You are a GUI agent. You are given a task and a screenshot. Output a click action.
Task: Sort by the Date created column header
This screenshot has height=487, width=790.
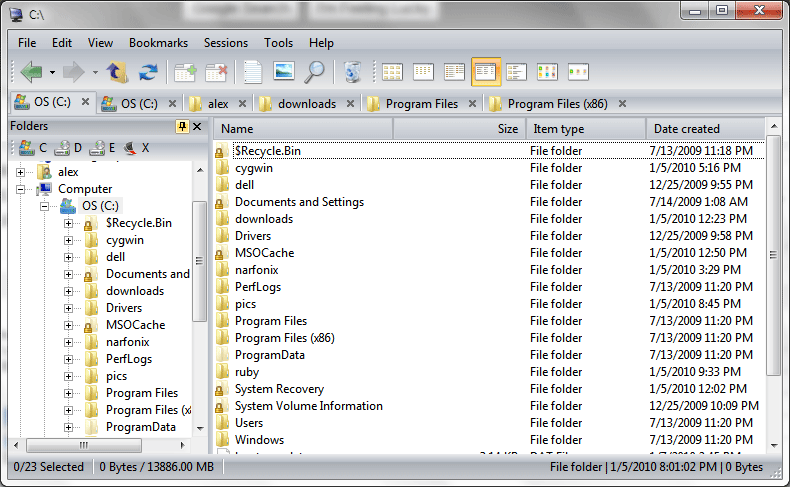tap(705, 129)
